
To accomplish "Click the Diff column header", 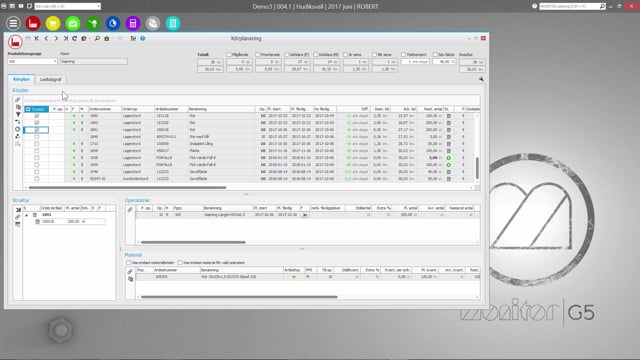I will 353,109.
